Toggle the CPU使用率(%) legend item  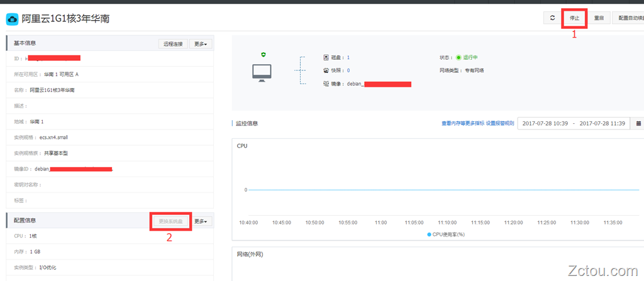[x=446, y=234]
